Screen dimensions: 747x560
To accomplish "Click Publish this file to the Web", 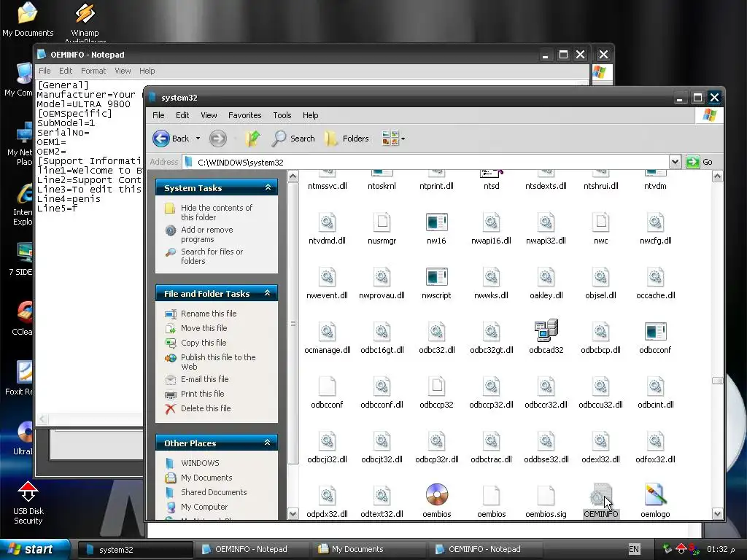I will (218, 362).
